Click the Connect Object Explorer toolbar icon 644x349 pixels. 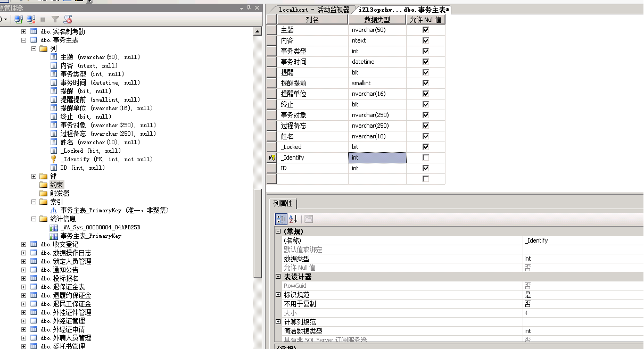pos(19,19)
